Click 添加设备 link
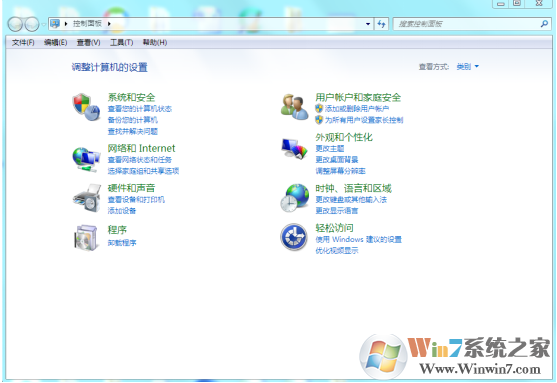The image size is (557, 383). click(122, 211)
